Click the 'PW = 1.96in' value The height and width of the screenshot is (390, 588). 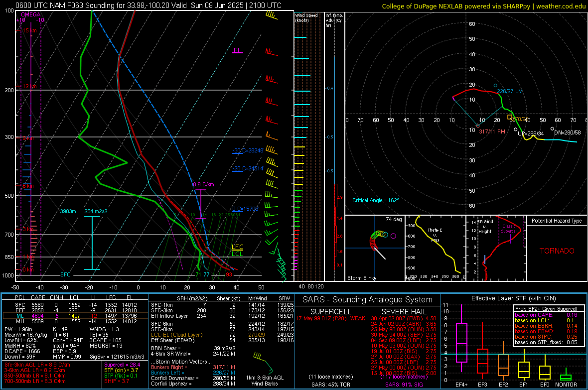(18, 329)
